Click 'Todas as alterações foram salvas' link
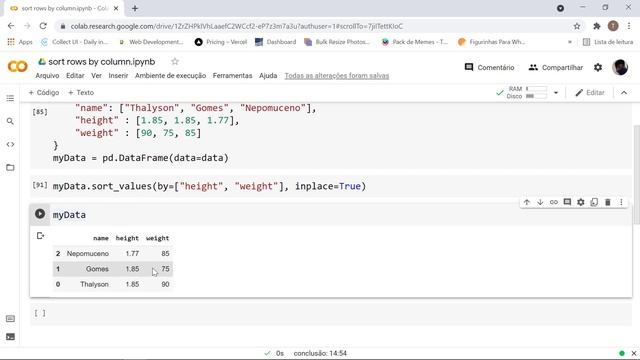The image size is (640, 360). [x=337, y=76]
